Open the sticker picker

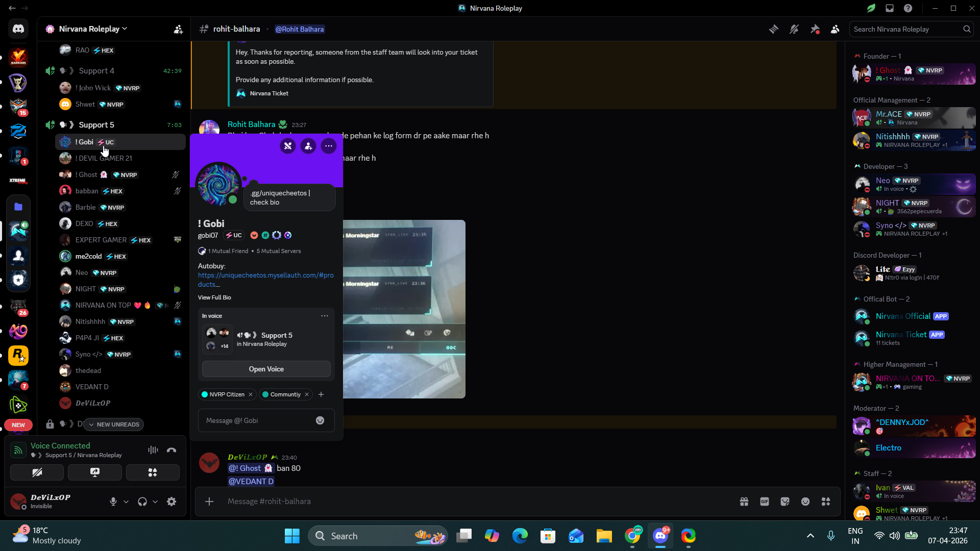(785, 502)
